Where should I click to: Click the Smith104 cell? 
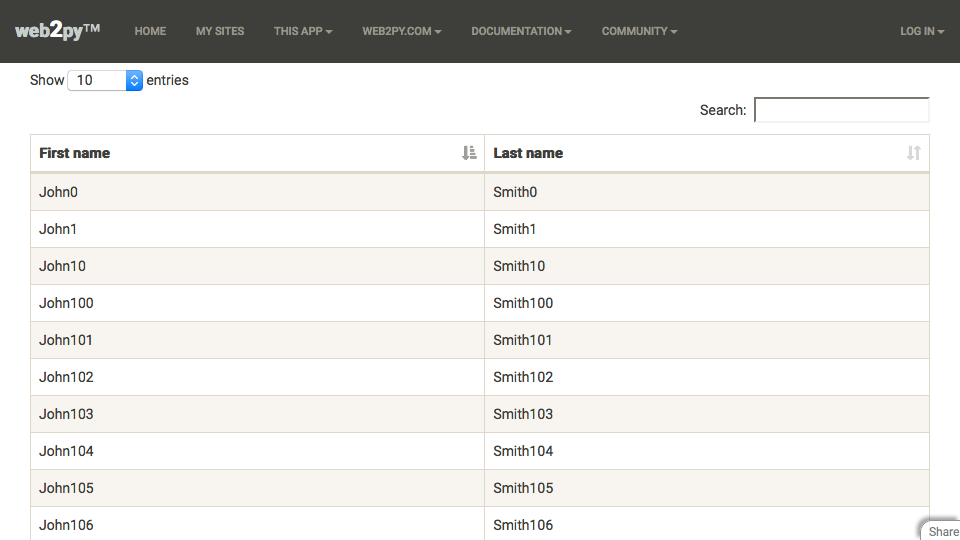(x=707, y=451)
